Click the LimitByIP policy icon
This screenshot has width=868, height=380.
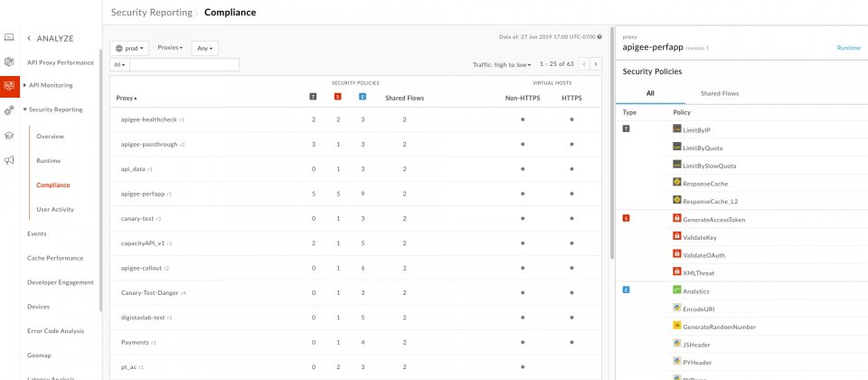coord(676,128)
